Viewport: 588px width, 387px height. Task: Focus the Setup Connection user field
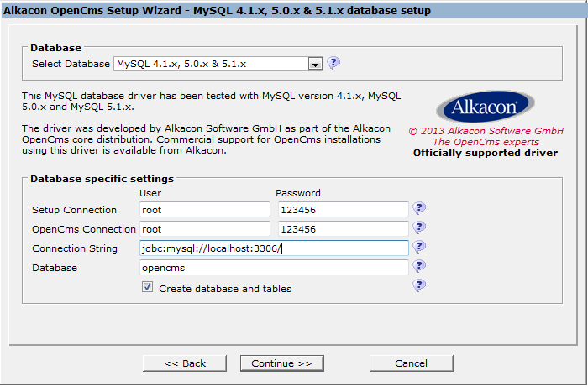tap(205, 209)
